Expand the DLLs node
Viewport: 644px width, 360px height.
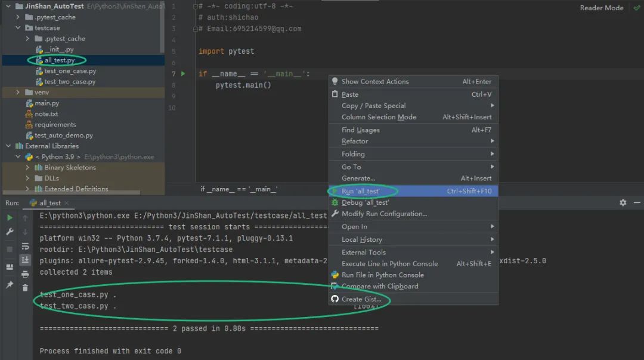[x=27, y=178]
